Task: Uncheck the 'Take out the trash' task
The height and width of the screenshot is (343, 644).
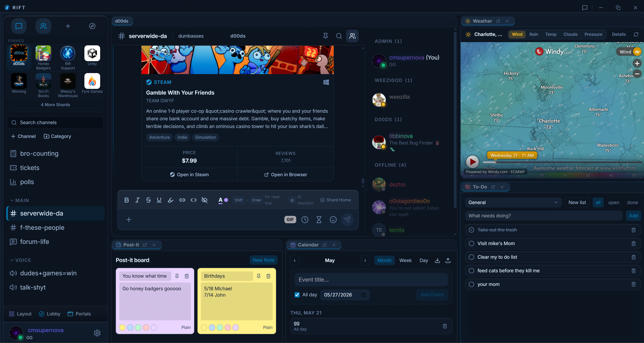Action: click(x=471, y=230)
